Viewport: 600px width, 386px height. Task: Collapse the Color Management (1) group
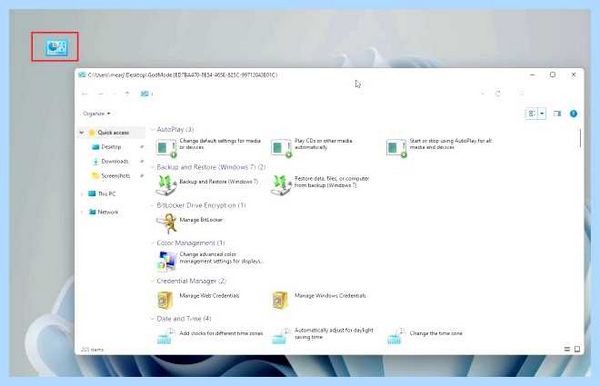pos(153,243)
